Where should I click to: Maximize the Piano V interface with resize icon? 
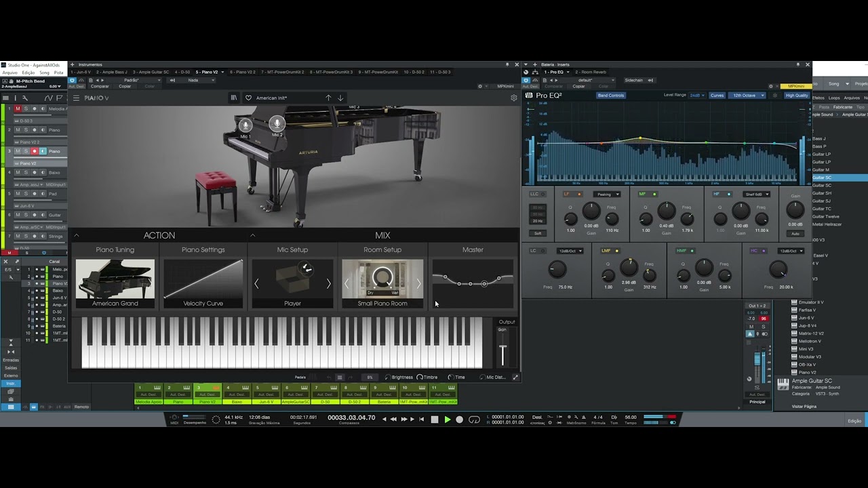tap(515, 378)
